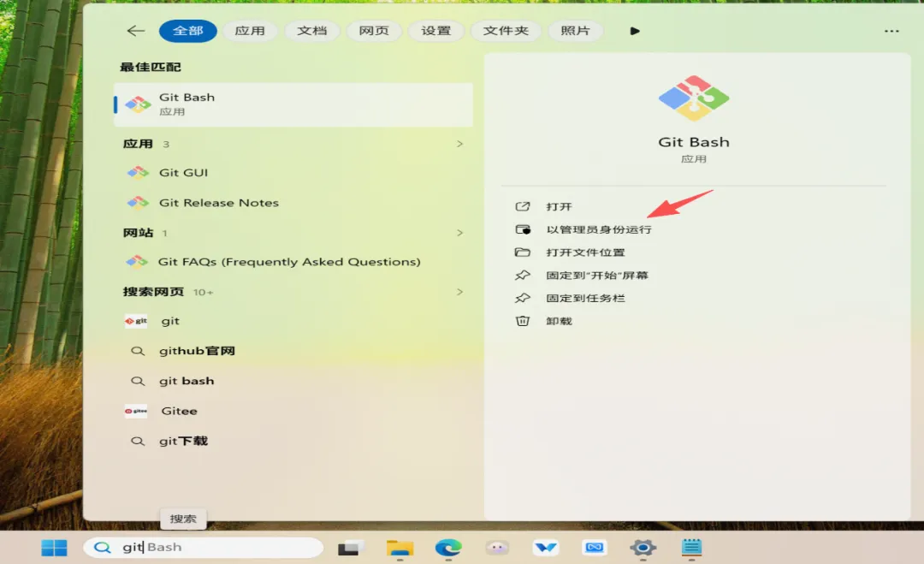Viewport: 924px width, 564px height.
Task: Click the taskbar search input field
Action: [x=204, y=548]
